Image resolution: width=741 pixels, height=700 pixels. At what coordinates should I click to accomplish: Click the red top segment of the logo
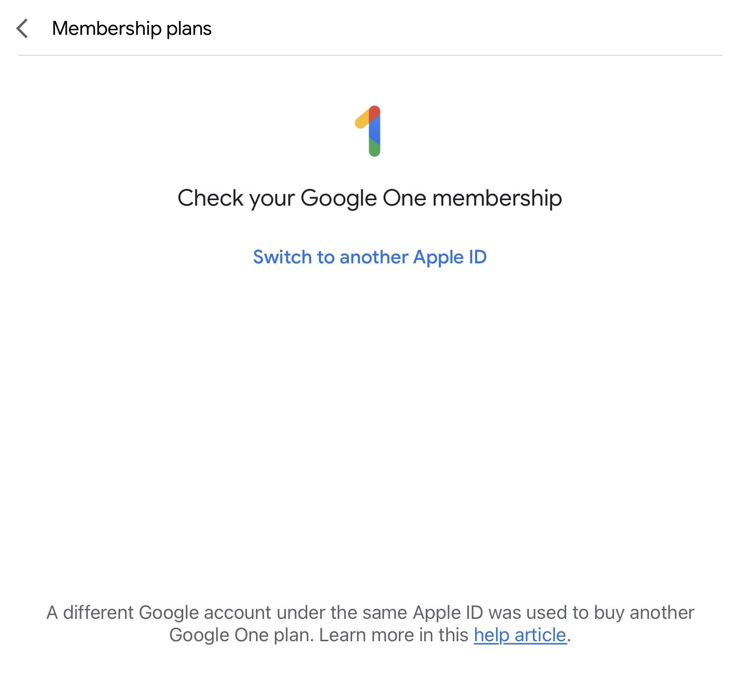click(374, 112)
